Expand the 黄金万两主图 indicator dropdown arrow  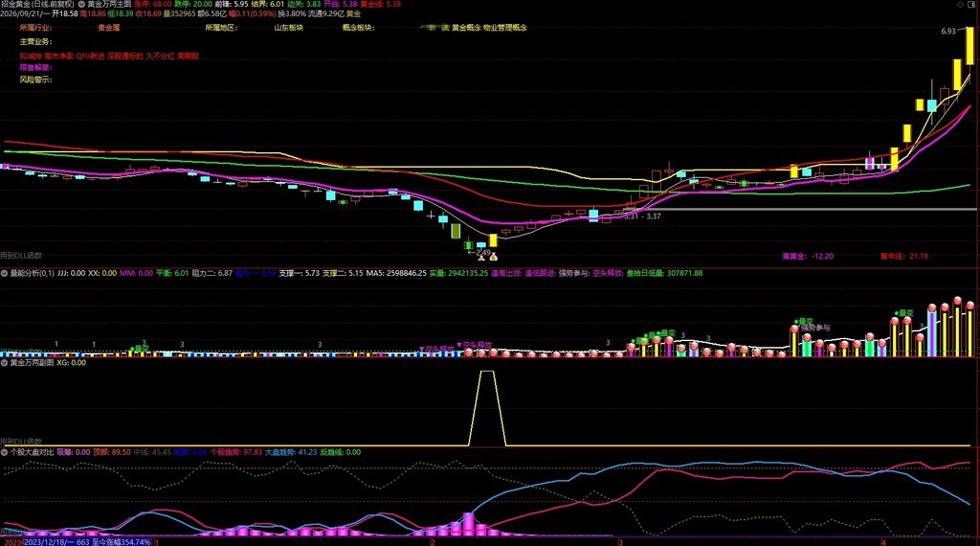pos(82,4)
